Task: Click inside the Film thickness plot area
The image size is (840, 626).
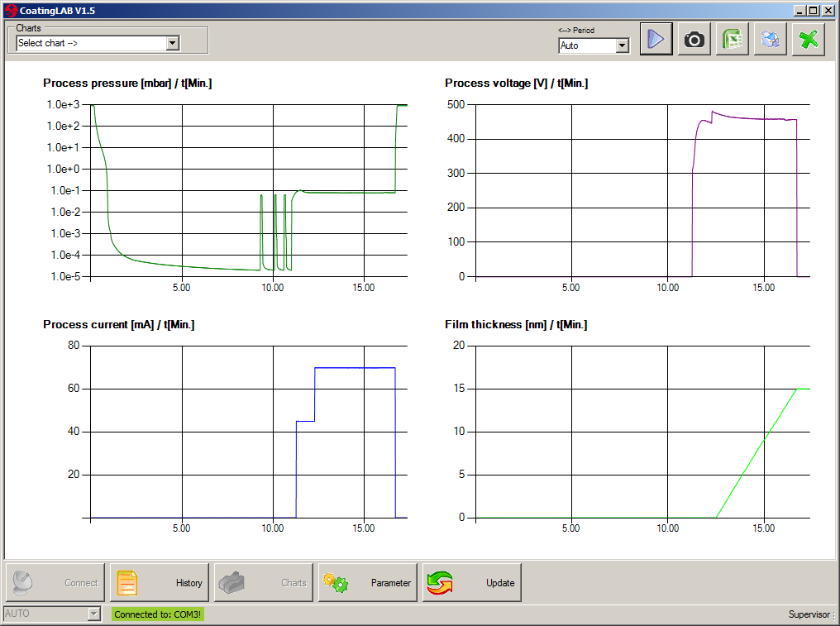Action: [643, 432]
